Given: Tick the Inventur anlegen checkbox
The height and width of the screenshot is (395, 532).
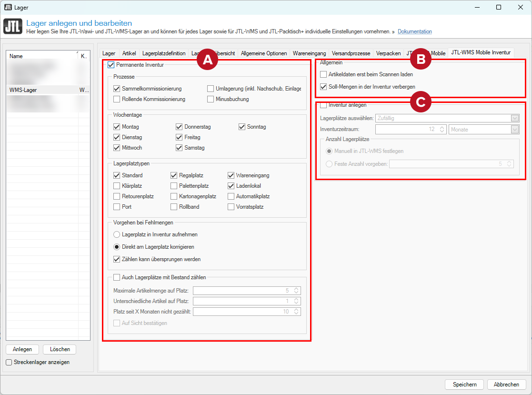Looking at the screenshot, I should tap(324, 105).
